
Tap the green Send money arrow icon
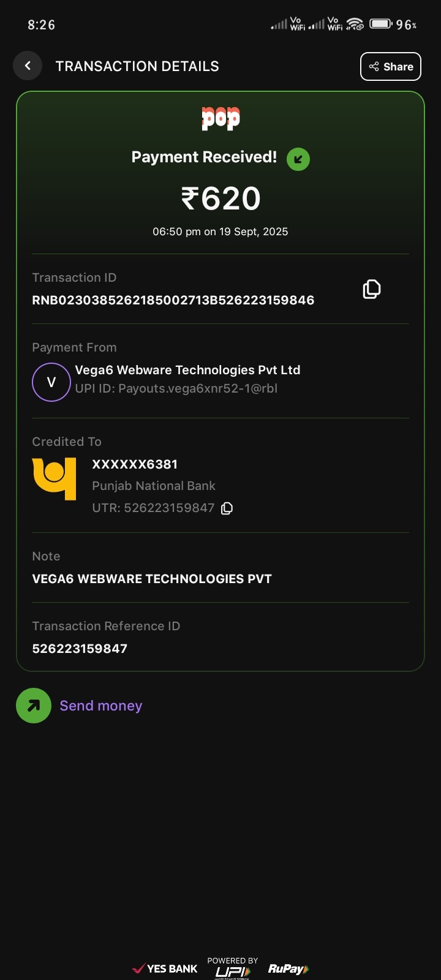[34, 706]
